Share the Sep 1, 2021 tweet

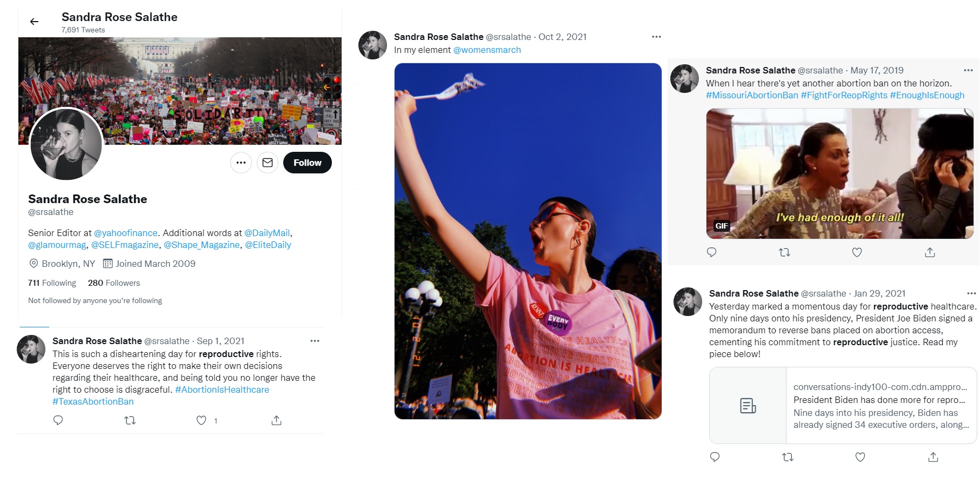point(276,420)
